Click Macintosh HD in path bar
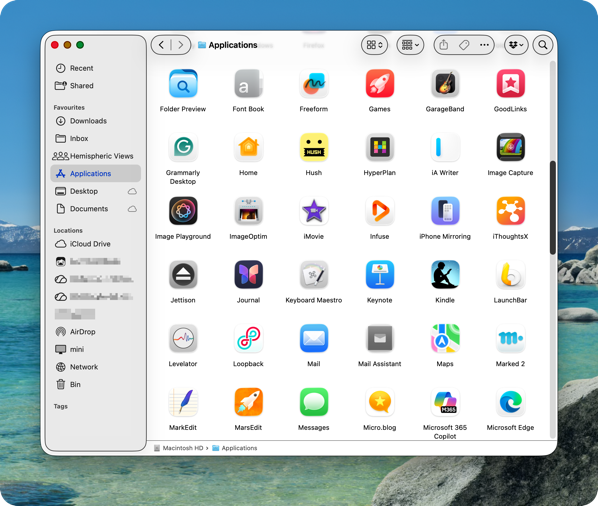 178,448
